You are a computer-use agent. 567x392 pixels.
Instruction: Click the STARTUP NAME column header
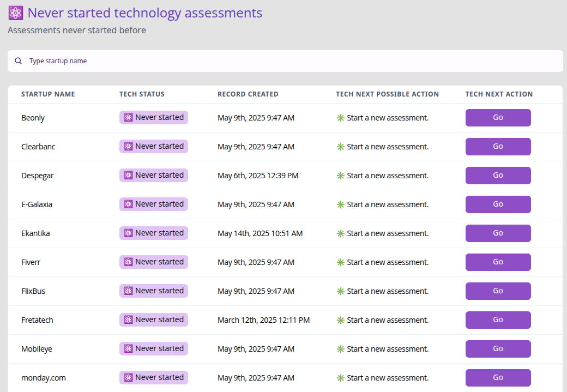click(48, 94)
